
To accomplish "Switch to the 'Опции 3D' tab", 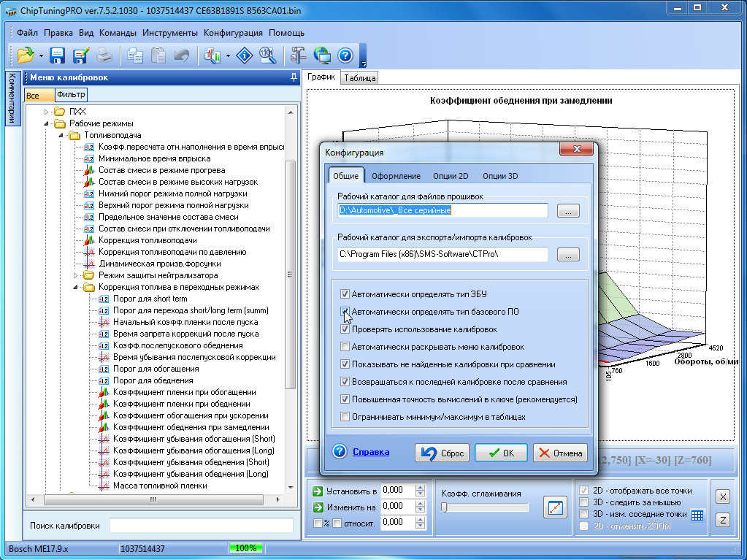I will coord(500,176).
